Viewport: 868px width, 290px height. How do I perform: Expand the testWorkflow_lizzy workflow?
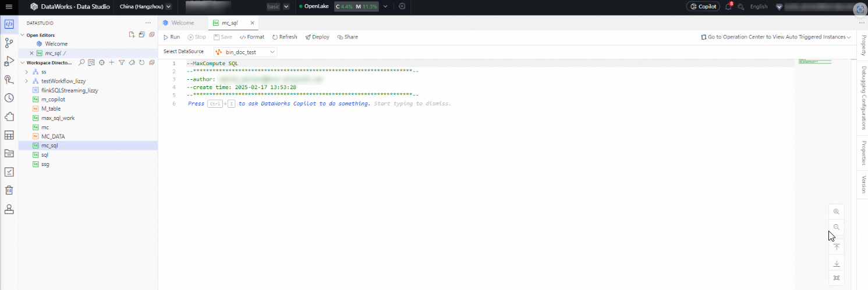[26, 81]
